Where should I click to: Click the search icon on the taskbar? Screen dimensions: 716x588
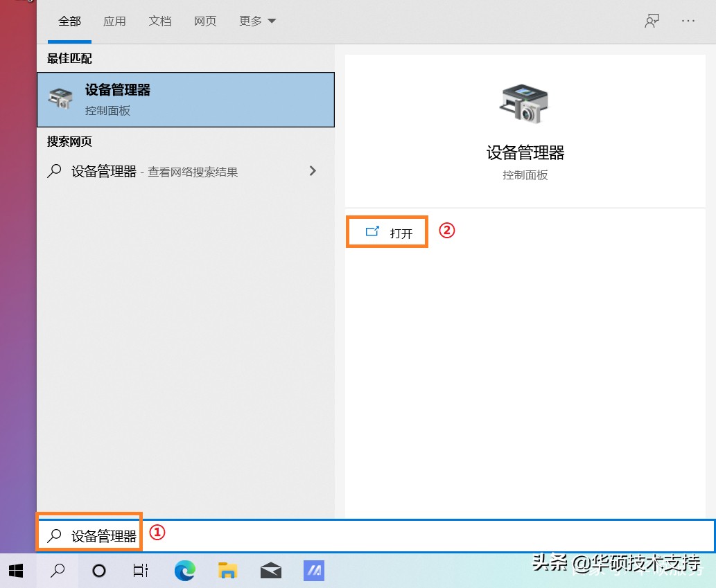(58, 570)
